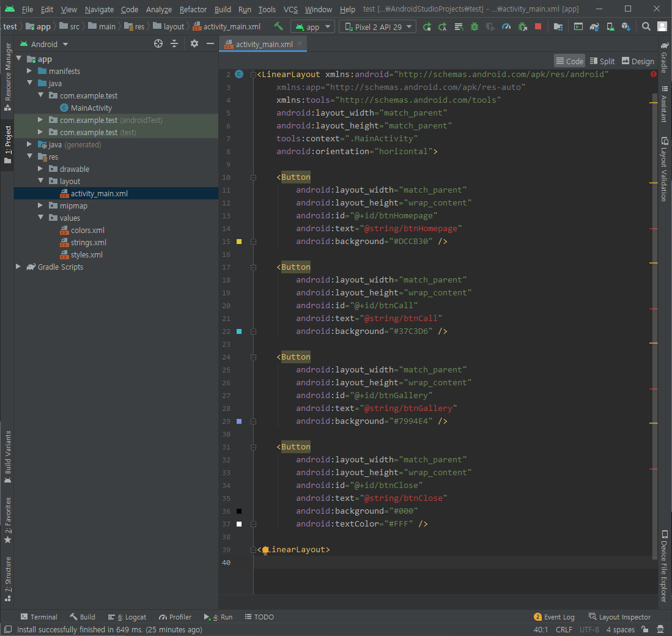Open the TODO tool window
This screenshot has width=672, height=636.
click(259, 616)
